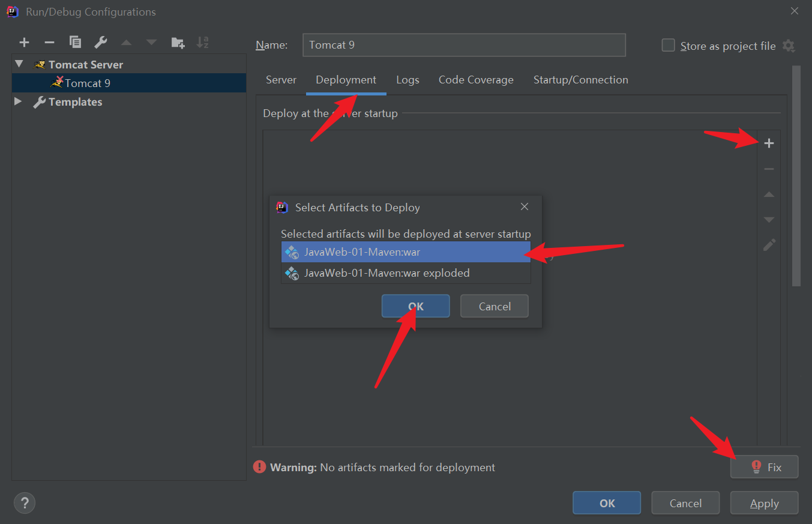The width and height of the screenshot is (812, 524).
Task: Click Templates wrench icon in tree
Action: 40,102
